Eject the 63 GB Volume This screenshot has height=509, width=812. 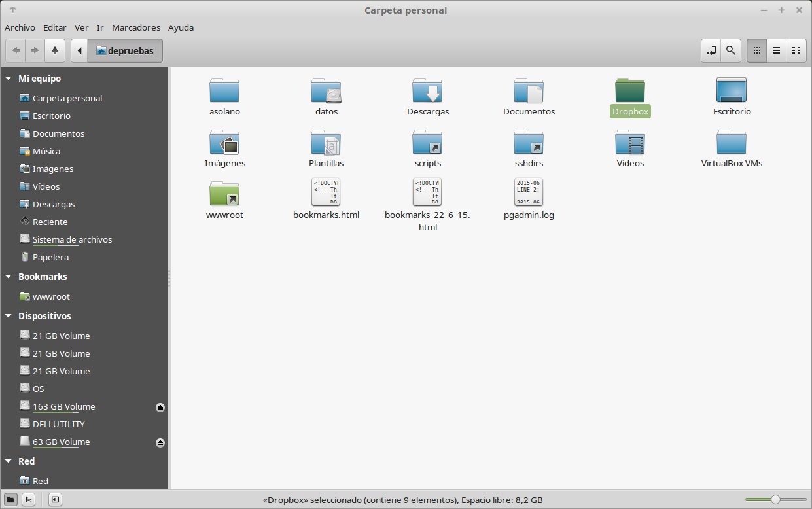click(160, 442)
